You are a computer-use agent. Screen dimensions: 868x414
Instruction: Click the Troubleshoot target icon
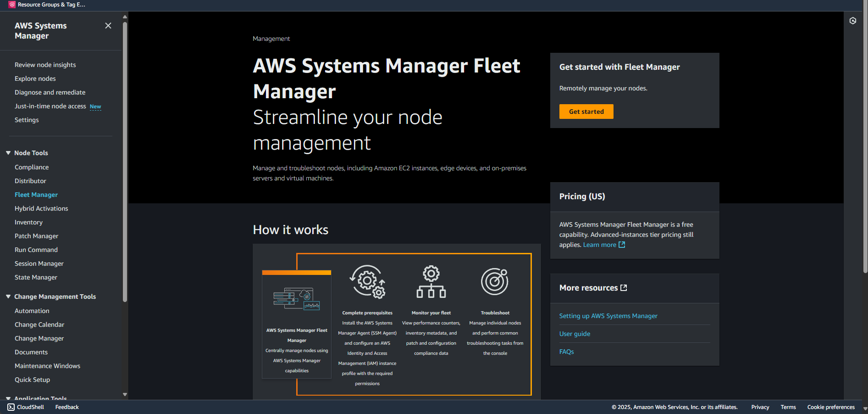[x=495, y=281]
